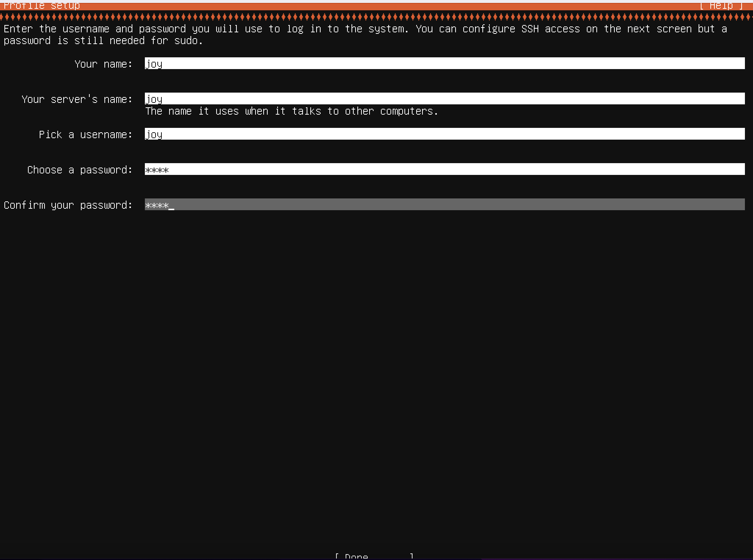Click the server name hint text
Viewport: 753px width, 560px height.
292,111
